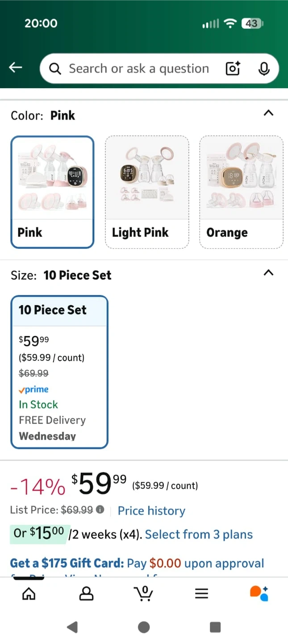Choose the Orange color option
This screenshot has height=644, width=288.
[241, 192]
